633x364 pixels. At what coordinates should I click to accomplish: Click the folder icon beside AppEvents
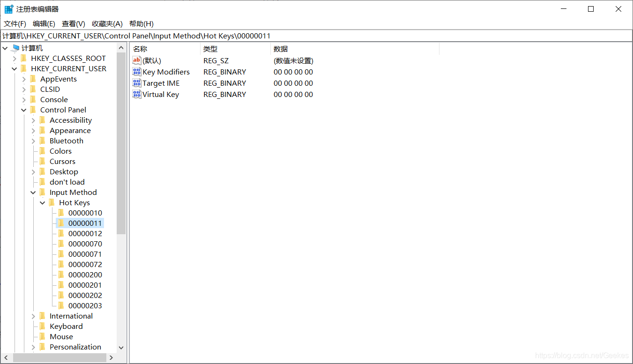click(33, 79)
